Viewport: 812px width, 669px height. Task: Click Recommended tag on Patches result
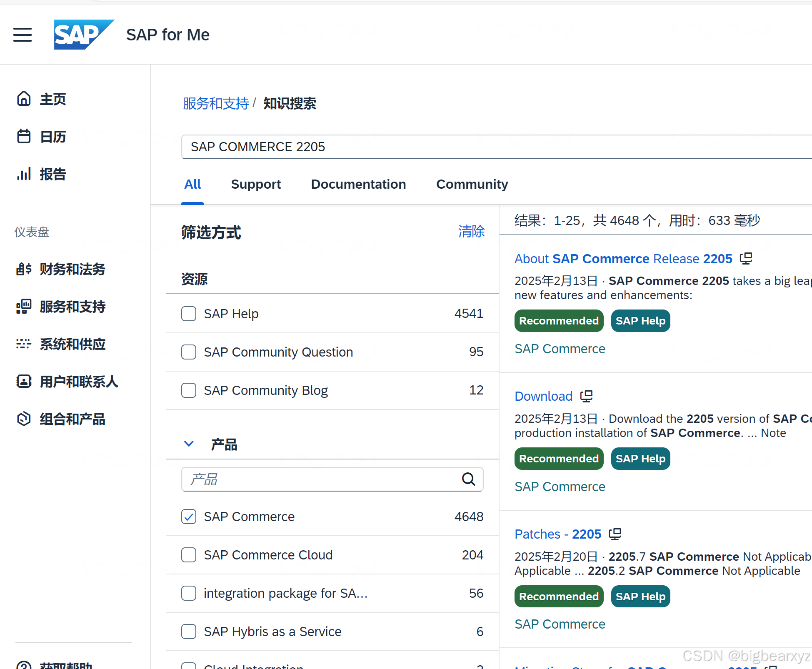click(559, 597)
